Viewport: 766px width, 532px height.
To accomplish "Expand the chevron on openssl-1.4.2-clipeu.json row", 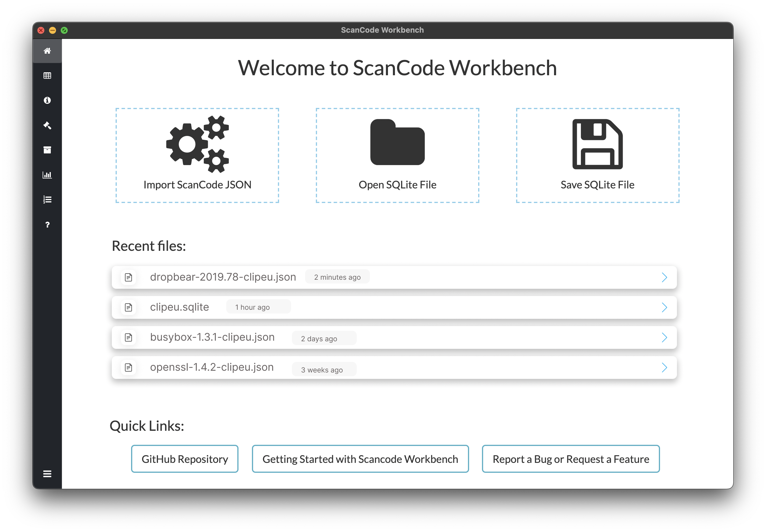I will 665,368.
